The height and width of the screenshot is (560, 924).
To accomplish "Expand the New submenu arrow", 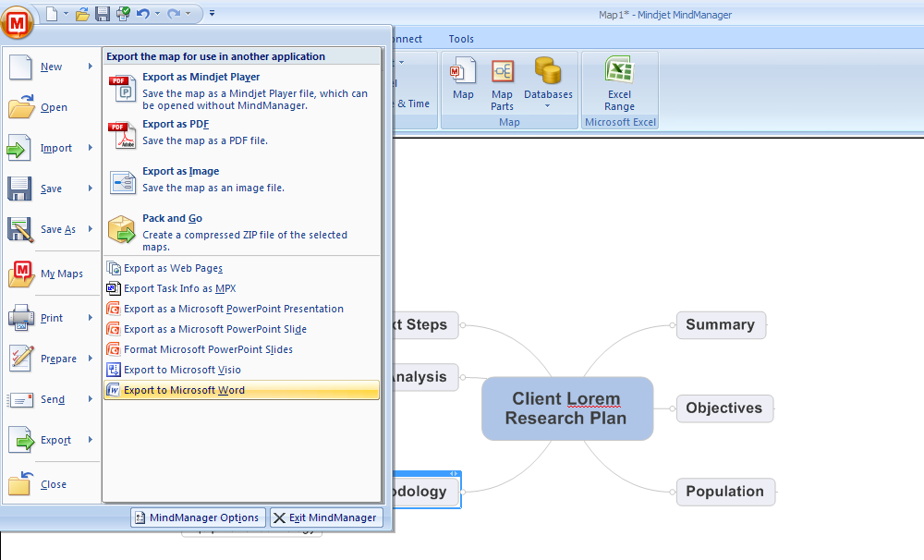I will point(91,66).
